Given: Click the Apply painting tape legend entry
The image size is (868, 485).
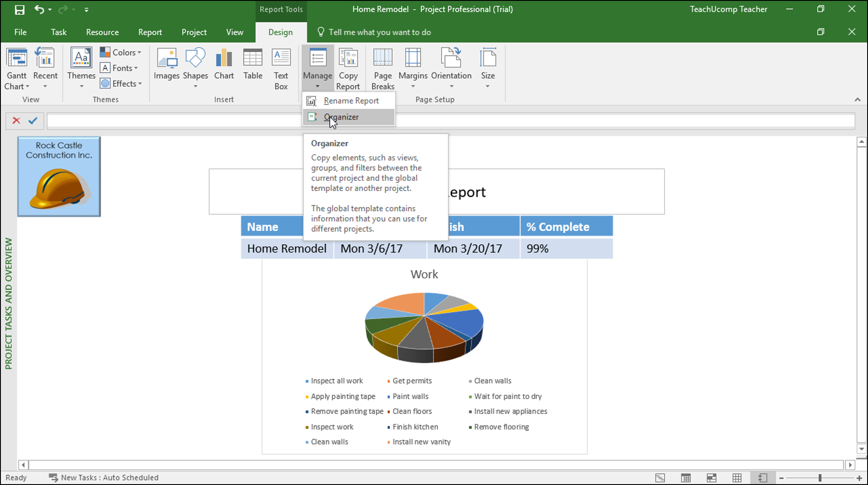Looking at the screenshot, I should [341, 397].
